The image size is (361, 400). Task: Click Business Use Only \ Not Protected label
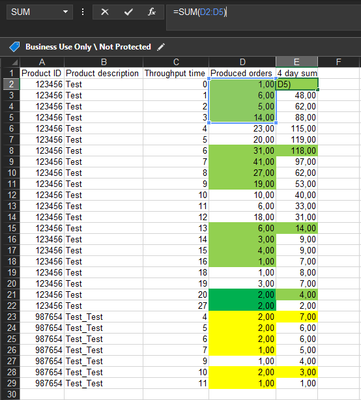point(88,47)
